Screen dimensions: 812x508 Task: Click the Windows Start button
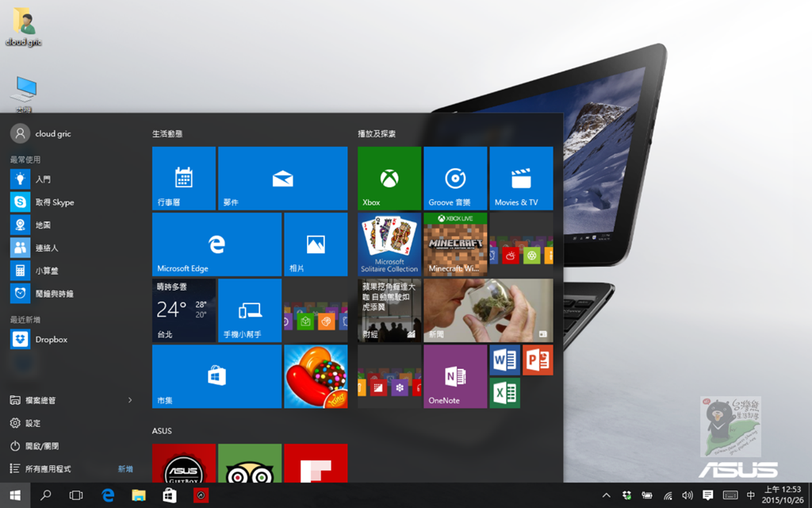tap(15, 495)
